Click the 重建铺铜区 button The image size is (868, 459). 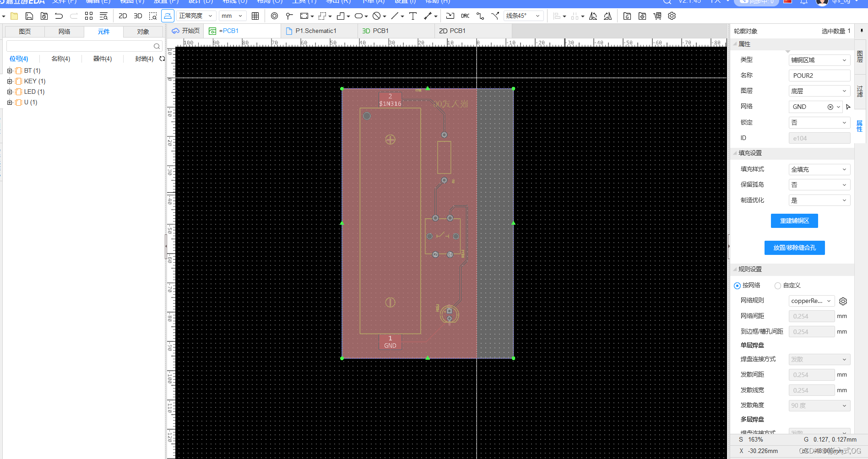coord(794,221)
